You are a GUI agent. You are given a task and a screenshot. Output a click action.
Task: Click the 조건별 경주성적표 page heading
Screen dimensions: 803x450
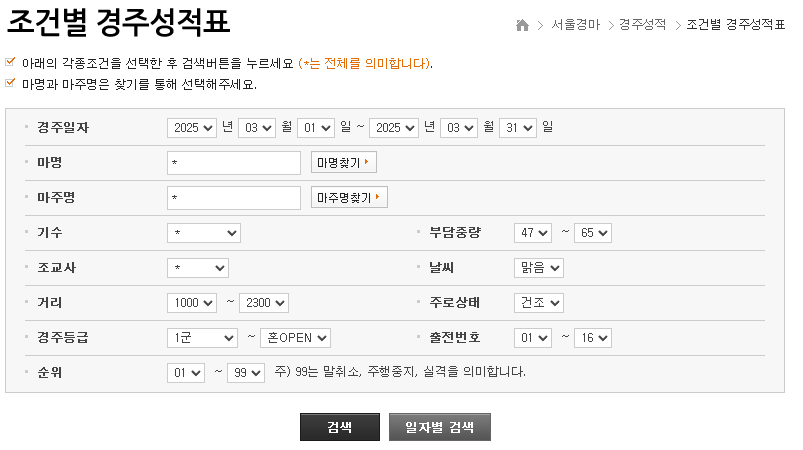tap(118, 22)
